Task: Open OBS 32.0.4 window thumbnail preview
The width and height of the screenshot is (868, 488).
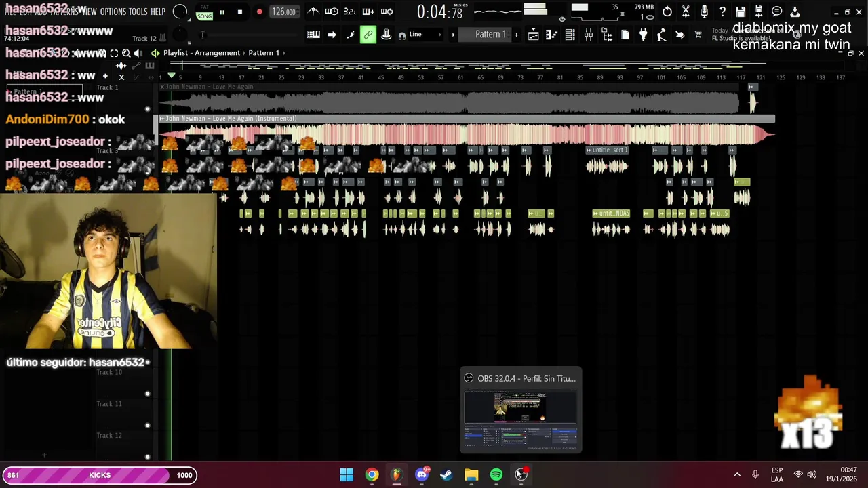Action: point(521,411)
